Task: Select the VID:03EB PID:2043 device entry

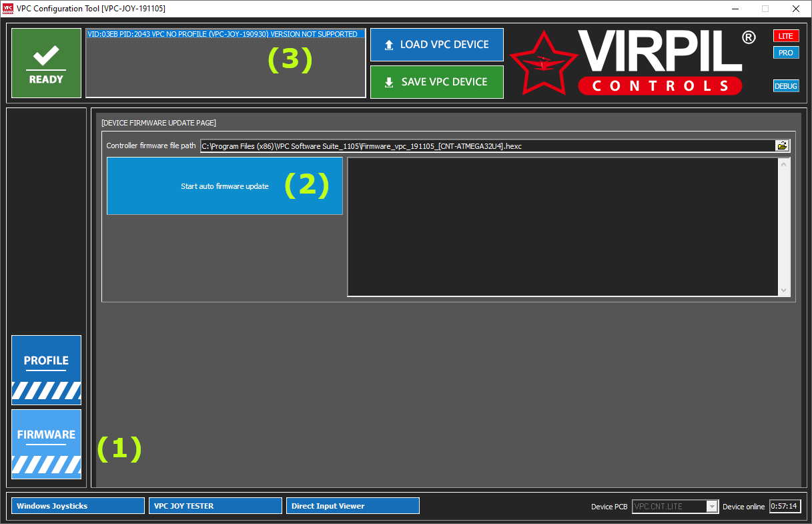Action: point(226,34)
